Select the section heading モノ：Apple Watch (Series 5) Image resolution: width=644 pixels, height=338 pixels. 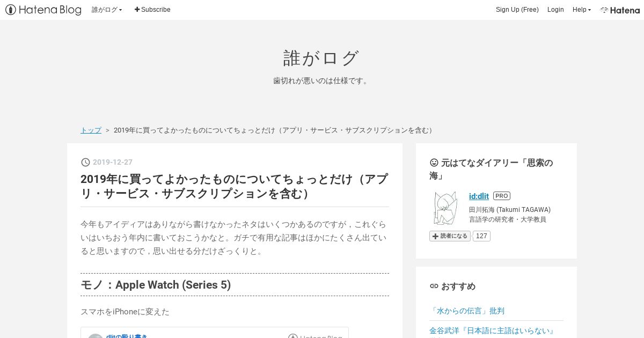click(x=156, y=285)
